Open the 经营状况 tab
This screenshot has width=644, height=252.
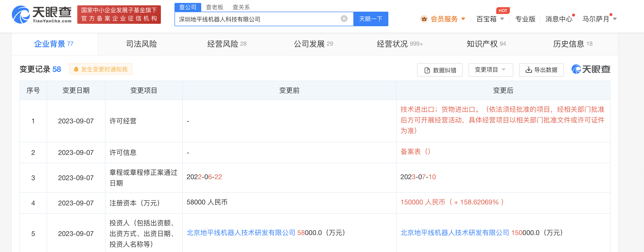point(400,44)
